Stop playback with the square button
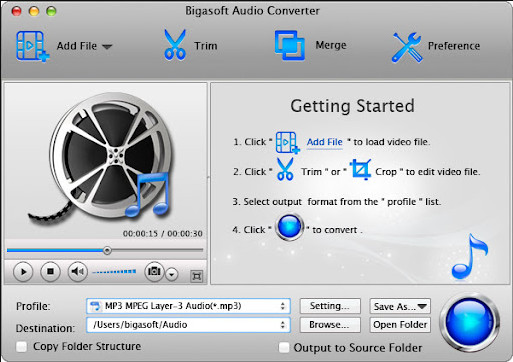 pos(50,272)
